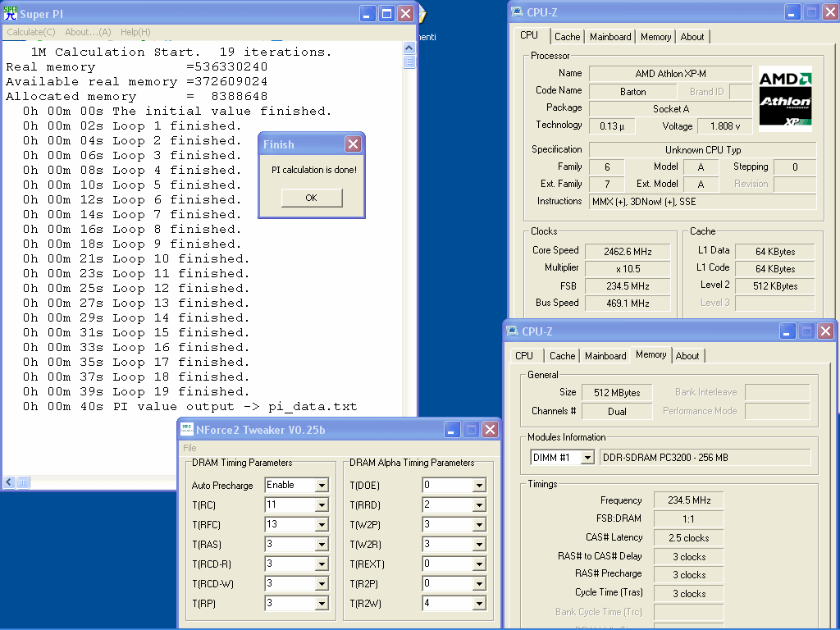
Task: Expand the T(RC) dropdown
Action: [322, 505]
